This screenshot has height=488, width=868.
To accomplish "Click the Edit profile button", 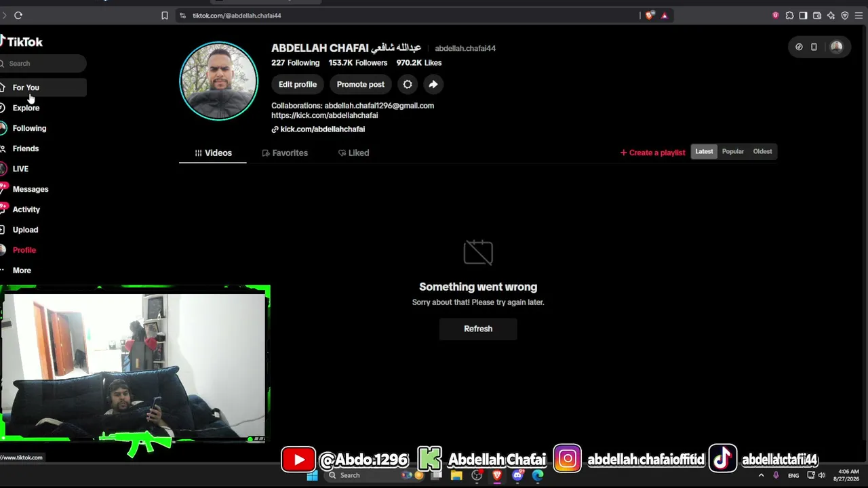I will click(298, 84).
